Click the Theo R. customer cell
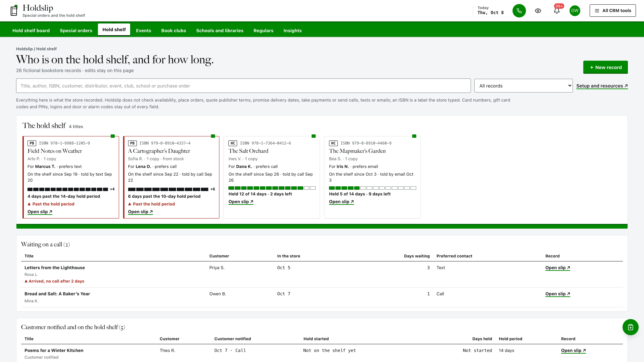644x362 pixels. (167, 350)
